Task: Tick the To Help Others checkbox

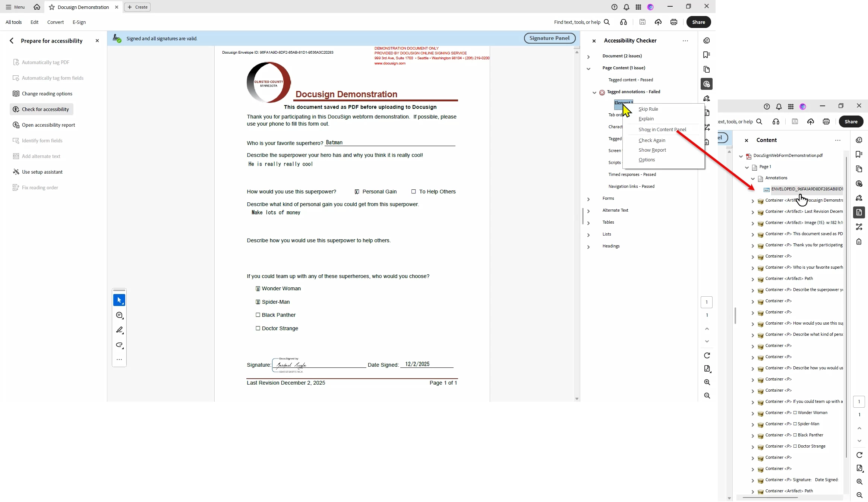Action: click(x=413, y=192)
